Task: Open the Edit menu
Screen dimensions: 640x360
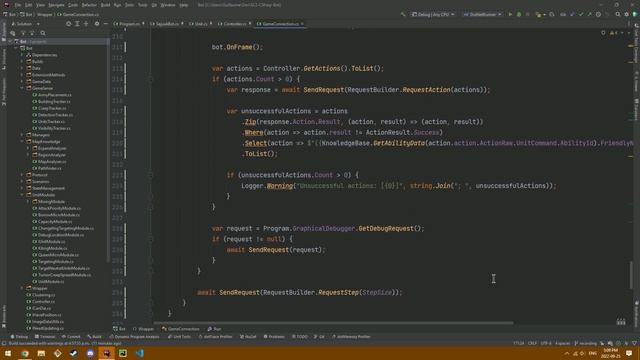Action: (29, 5)
